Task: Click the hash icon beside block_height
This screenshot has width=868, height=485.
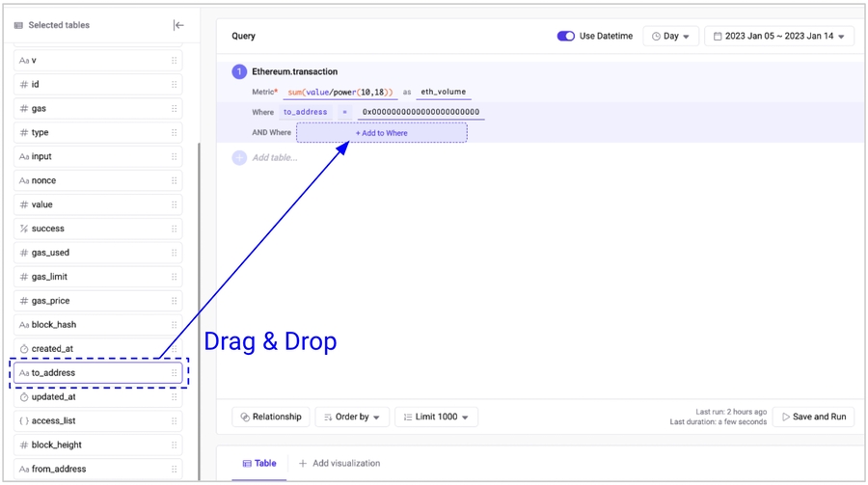Action: point(24,445)
